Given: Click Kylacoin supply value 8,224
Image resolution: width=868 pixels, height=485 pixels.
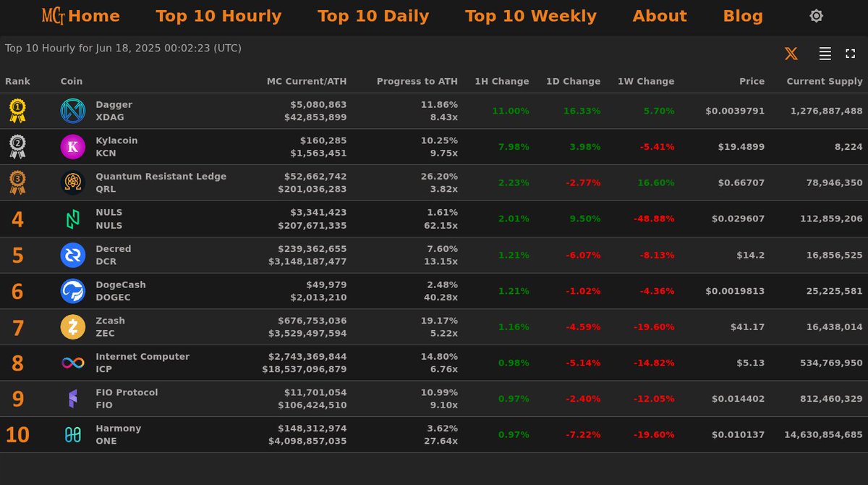Looking at the screenshot, I should (x=848, y=147).
